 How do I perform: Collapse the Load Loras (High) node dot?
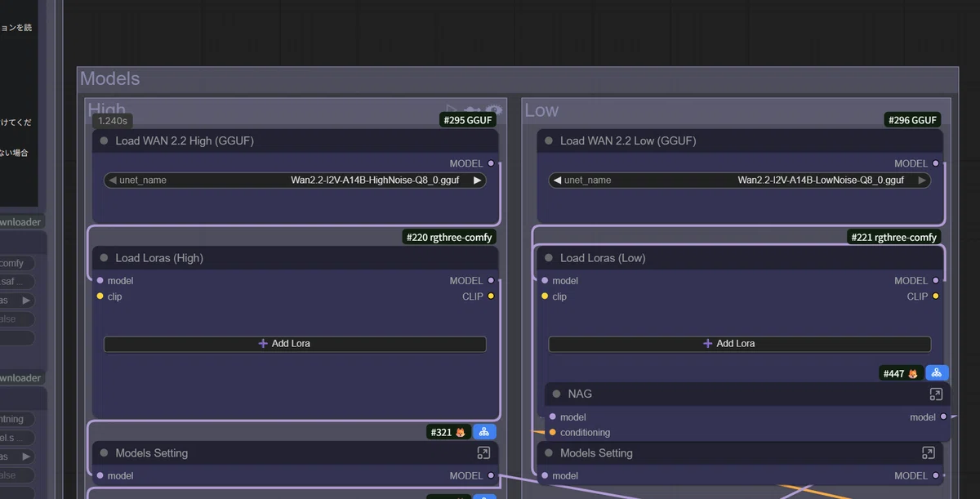pyautogui.click(x=104, y=257)
